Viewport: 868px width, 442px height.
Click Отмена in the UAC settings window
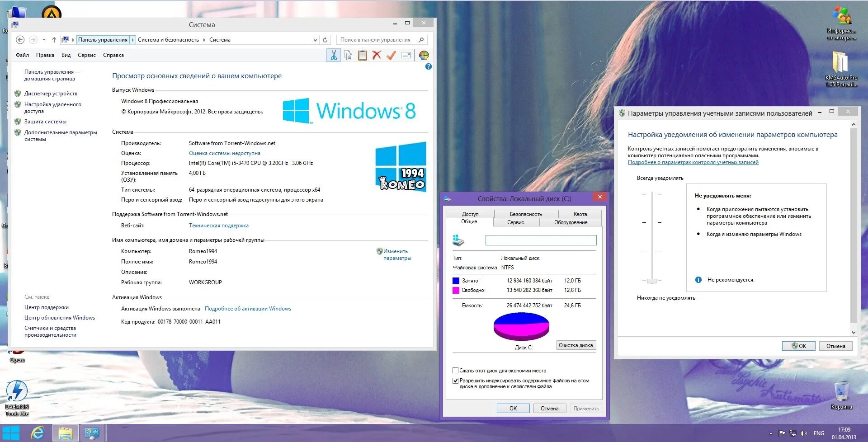[836, 346]
